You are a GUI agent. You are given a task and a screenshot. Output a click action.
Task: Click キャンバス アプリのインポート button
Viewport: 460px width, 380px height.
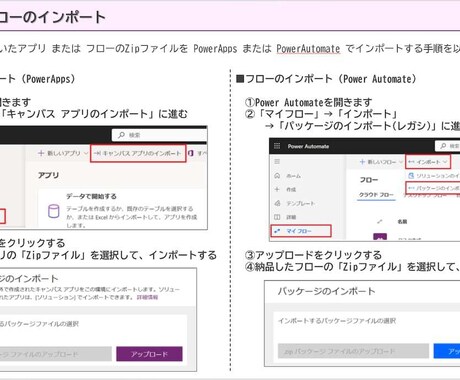(x=138, y=153)
